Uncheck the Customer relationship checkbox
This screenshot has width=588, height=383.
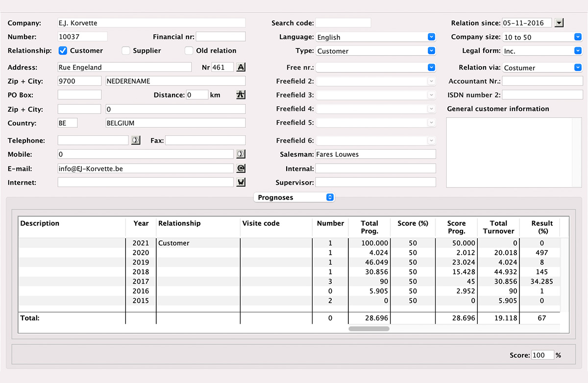pyautogui.click(x=63, y=50)
